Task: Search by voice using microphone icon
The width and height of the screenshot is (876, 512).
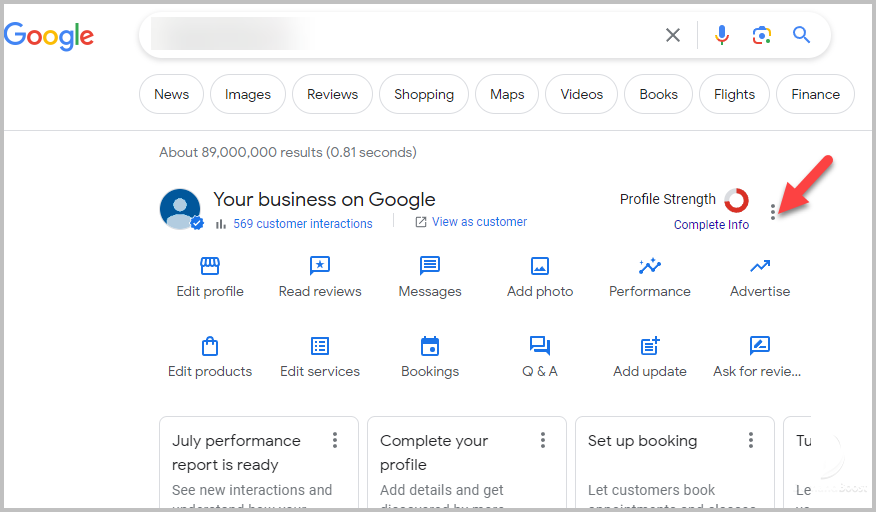Action: click(x=722, y=36)
